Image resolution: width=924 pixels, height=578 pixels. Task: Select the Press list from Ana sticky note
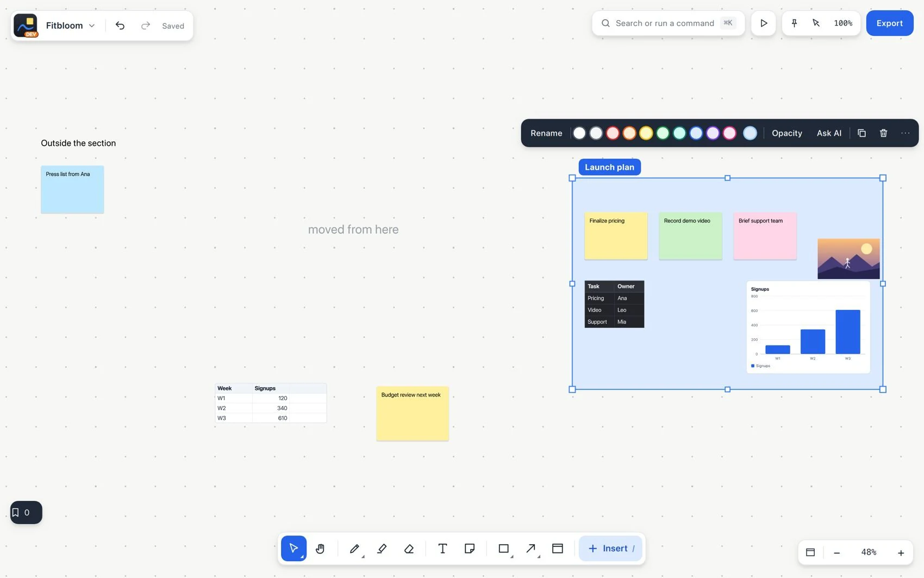click(x=72, y=190)
